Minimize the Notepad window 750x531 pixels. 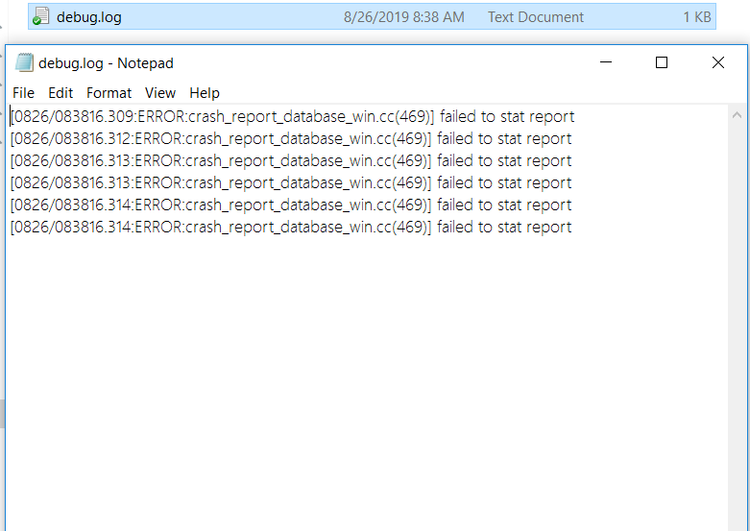coord(606,62)
